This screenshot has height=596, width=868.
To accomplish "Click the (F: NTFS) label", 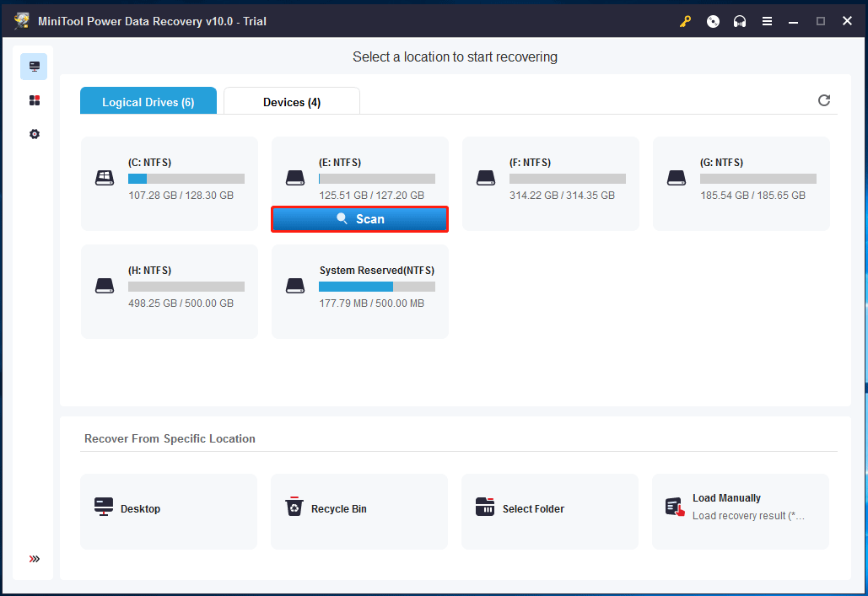I will pos(530,163).
